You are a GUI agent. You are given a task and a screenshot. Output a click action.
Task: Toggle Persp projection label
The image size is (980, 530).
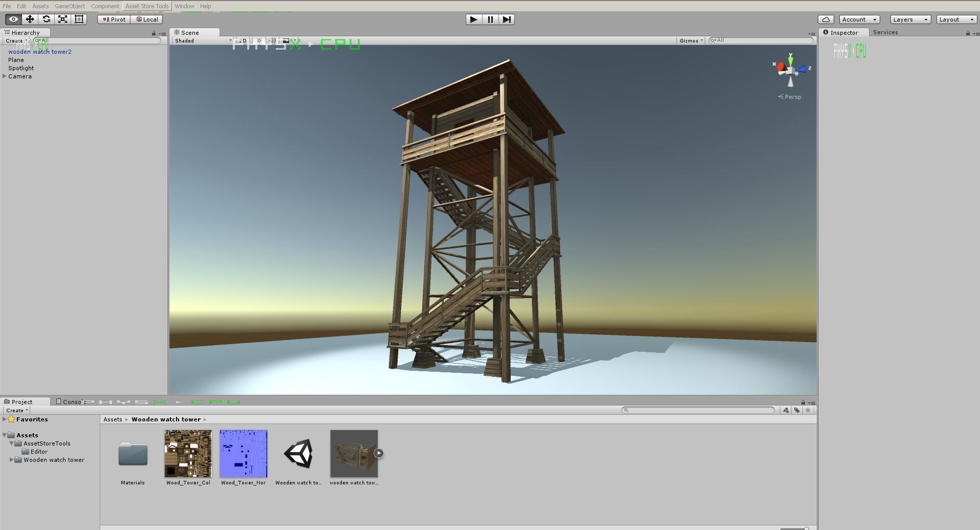(790, 97)
